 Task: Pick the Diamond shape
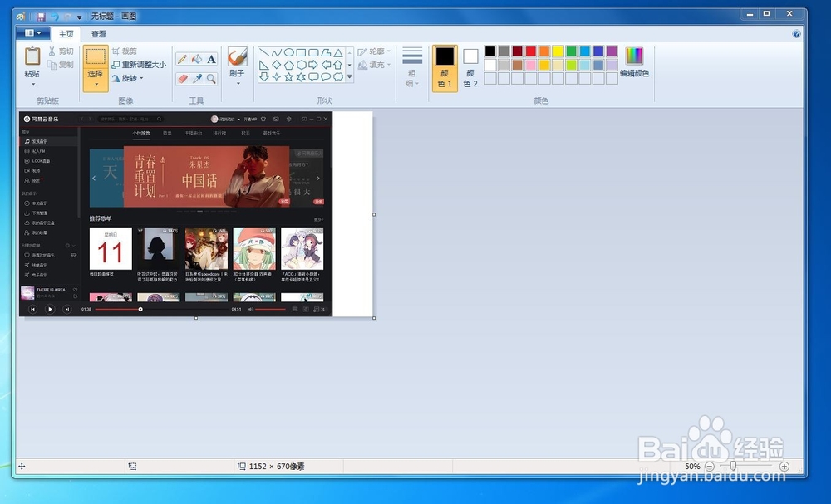point(276,65)
